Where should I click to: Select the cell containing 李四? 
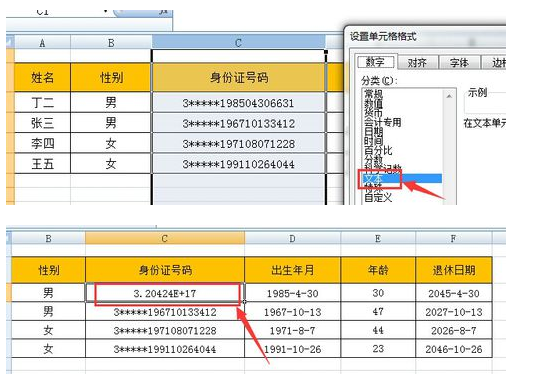point(42,143)
